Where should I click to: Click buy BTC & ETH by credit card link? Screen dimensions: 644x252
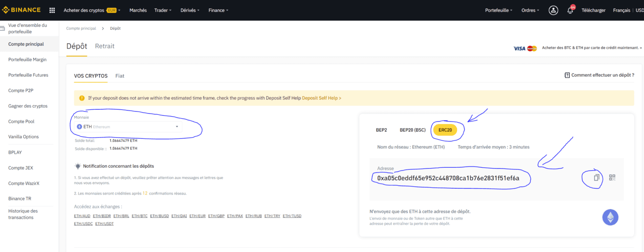[x=592, y=48]
